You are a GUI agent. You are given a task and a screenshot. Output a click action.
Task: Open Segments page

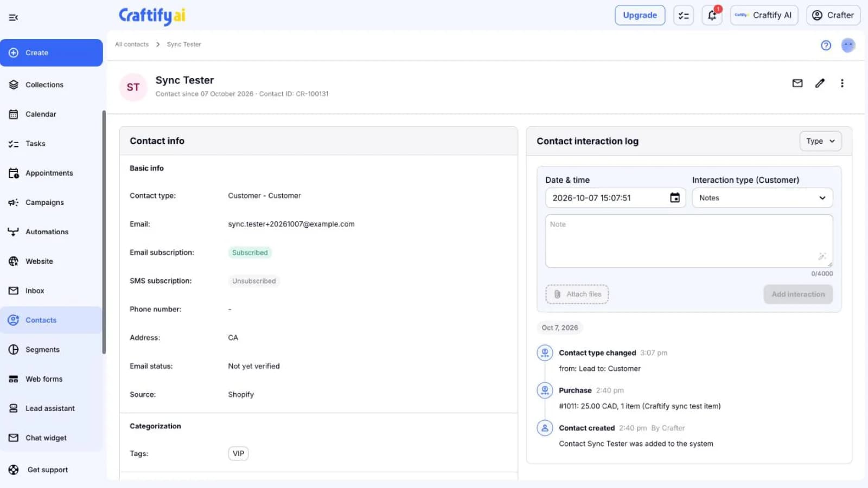point(52,350)
